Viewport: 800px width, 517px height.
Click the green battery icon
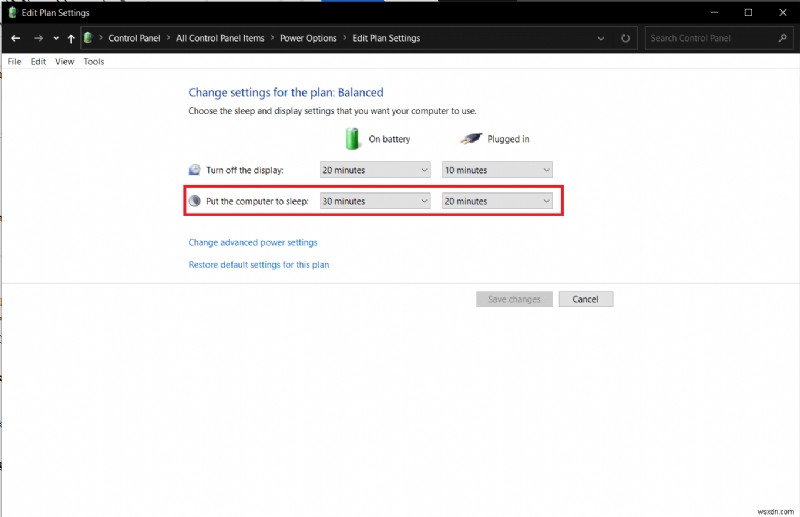click(352, 139)
